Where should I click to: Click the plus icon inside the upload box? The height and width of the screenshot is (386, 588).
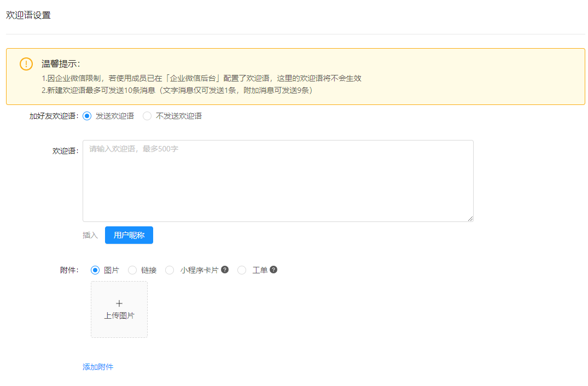point(119,302)
